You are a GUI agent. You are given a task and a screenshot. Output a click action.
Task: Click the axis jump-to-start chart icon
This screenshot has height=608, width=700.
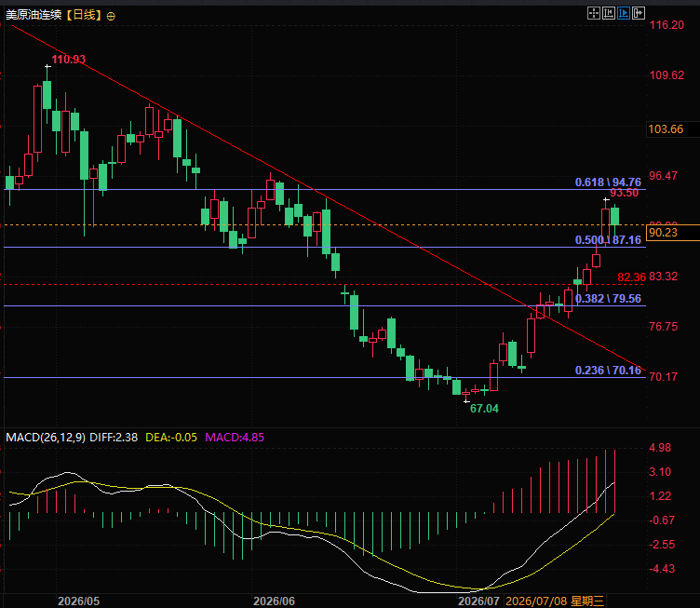[x=609, y=13]
